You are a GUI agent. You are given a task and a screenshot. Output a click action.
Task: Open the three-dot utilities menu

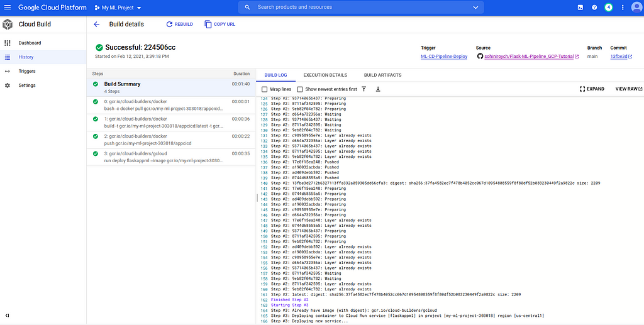pyautogui.click(x=623, y=8)
